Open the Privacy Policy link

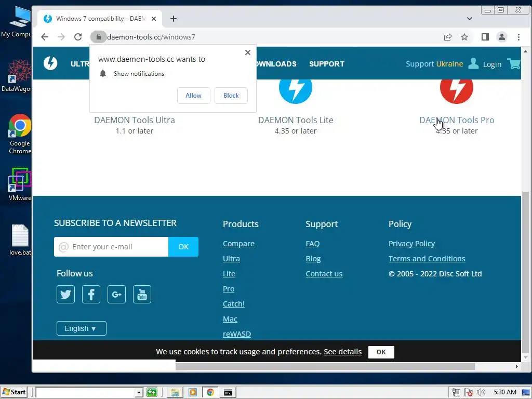click(x=411, y=244)
